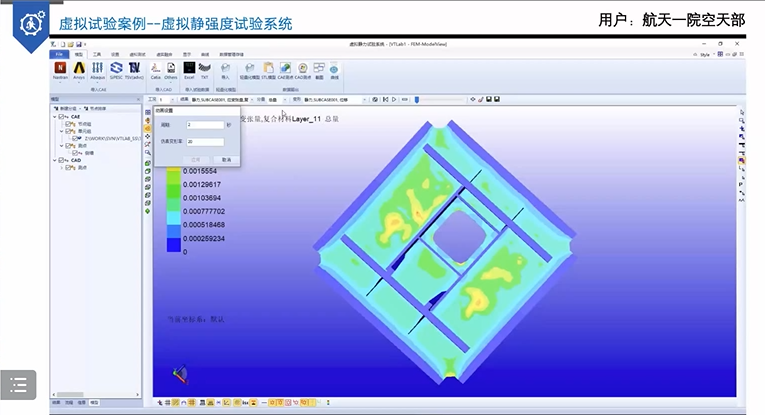The image size is (765, 415).
Task: Open the File menu tab
Action: pos(59,54)
